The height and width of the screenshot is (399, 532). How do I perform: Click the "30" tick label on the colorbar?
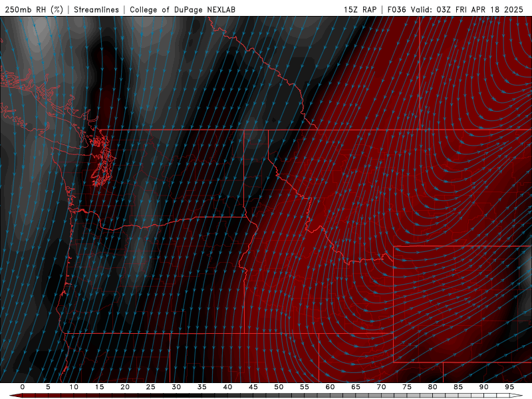pos(176,387)
